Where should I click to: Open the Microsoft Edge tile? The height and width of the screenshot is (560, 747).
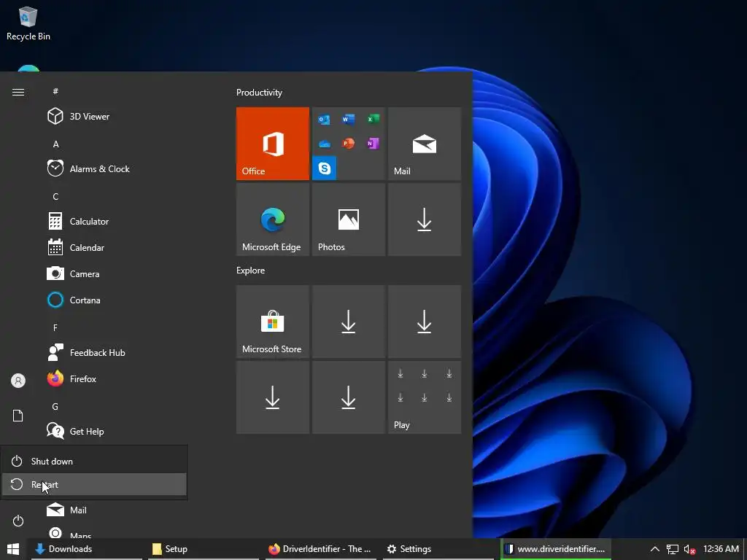point(273,219)
